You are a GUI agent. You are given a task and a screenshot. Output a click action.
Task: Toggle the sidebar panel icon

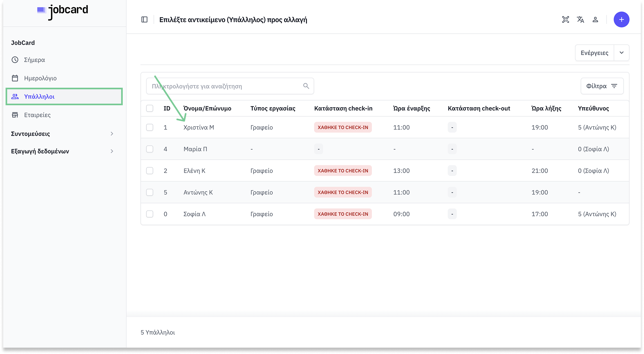click(x=145, y=20)
